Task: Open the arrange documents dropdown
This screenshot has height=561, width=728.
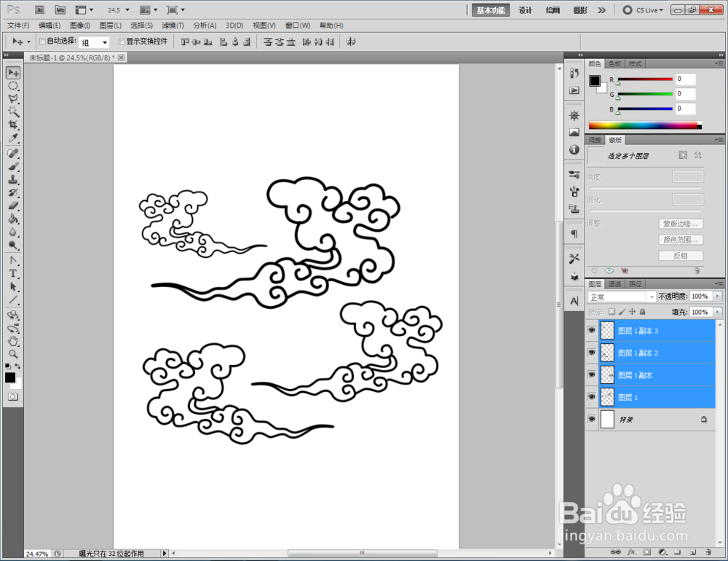Action: 149,9
